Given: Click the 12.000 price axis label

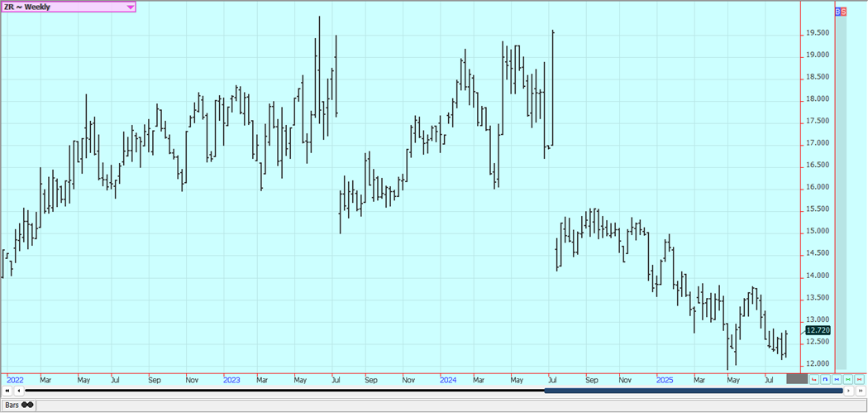Looking at the screenshot, I should [817, 363].
